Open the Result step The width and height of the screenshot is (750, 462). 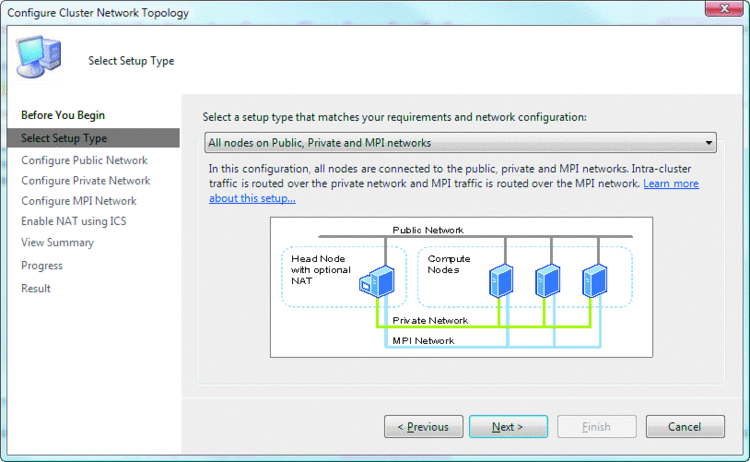point(36,288)
